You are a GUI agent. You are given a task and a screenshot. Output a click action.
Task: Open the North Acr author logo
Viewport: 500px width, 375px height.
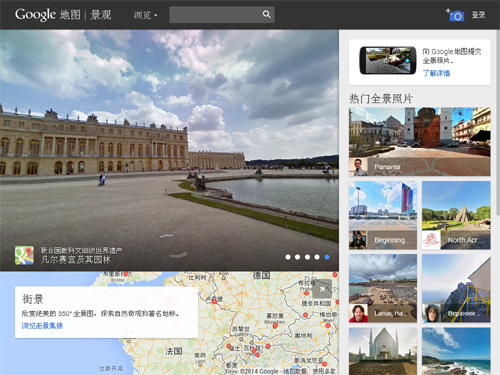pos(431,240)
